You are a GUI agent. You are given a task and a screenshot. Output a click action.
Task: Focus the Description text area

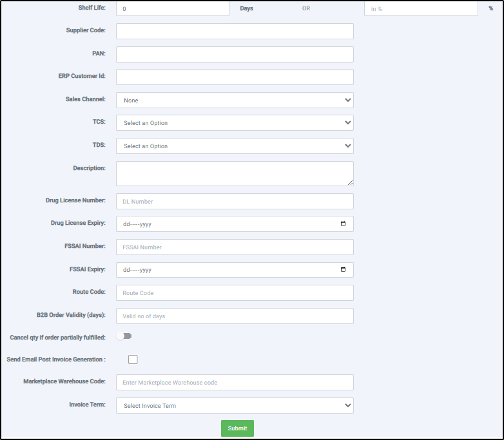(235, 173)
